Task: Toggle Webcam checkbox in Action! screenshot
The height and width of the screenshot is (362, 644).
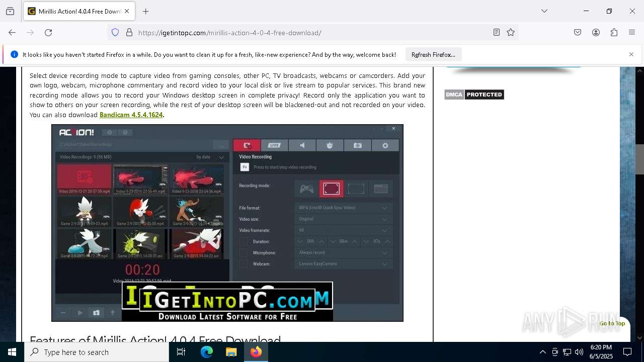Action: (244, 263)
